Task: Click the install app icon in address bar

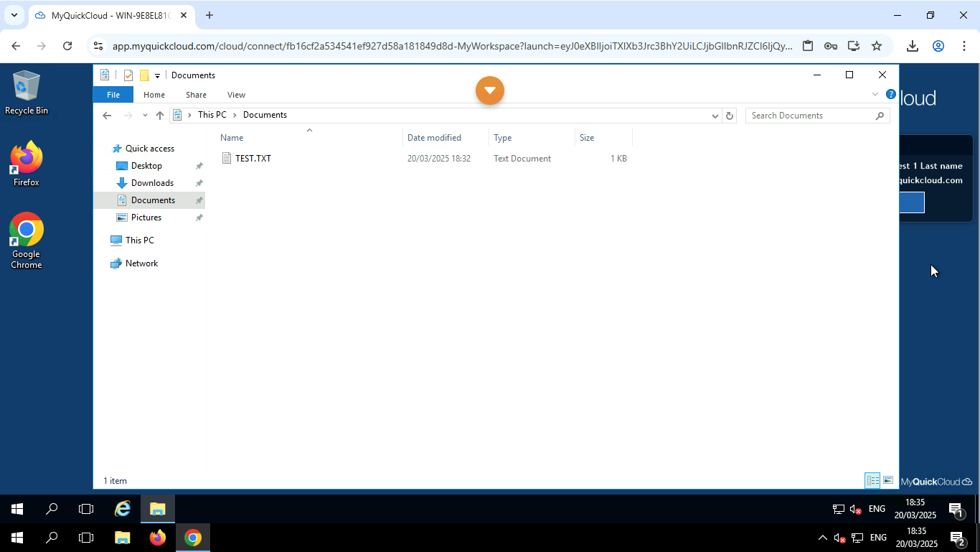Action: (854, 46)
